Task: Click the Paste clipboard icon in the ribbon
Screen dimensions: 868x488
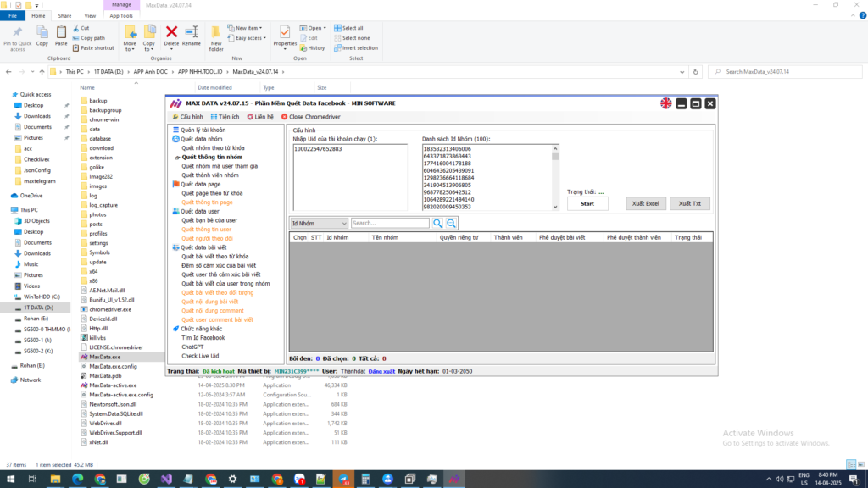Action: tap(61, 34)
